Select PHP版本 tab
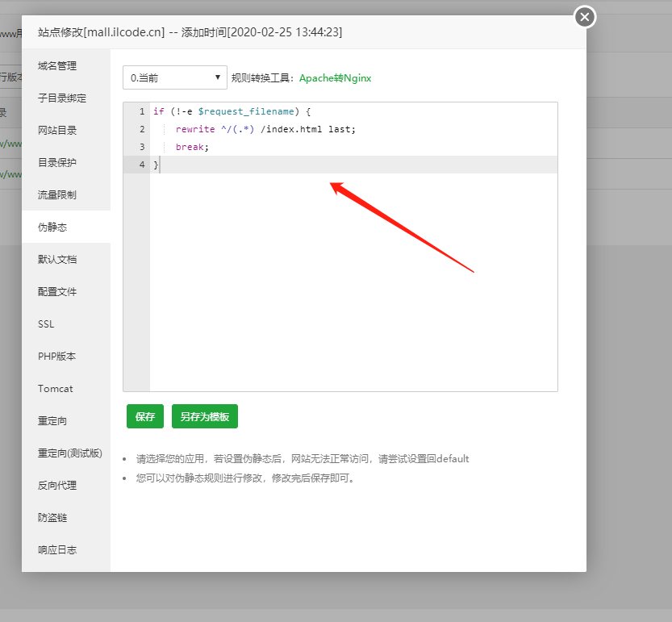The image size is (672, 622). pos(56,356)
